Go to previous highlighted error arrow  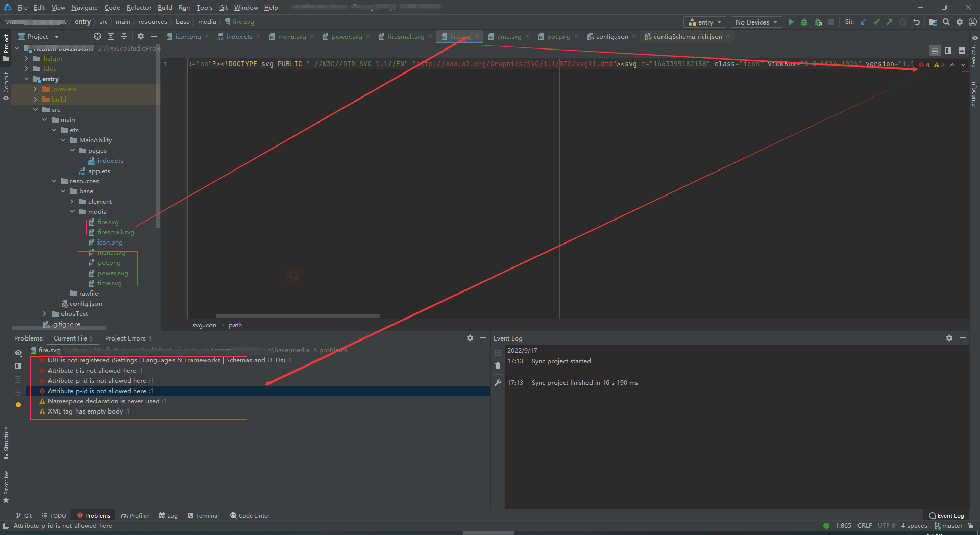(952, 65)
